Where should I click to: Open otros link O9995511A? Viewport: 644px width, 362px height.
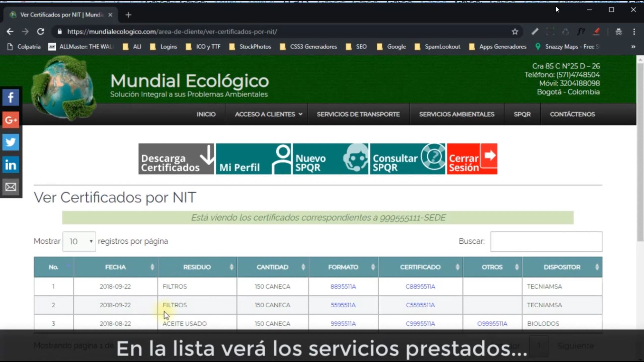coord(492,324)
